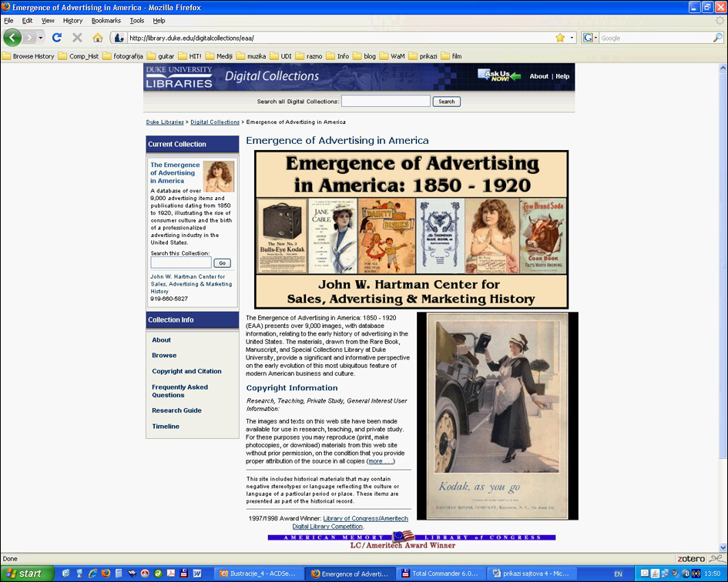Click the Kodak as you go poster image
The height and width of the screenshot is (582, 728).
pyautogui.click(x=497, y=414)
